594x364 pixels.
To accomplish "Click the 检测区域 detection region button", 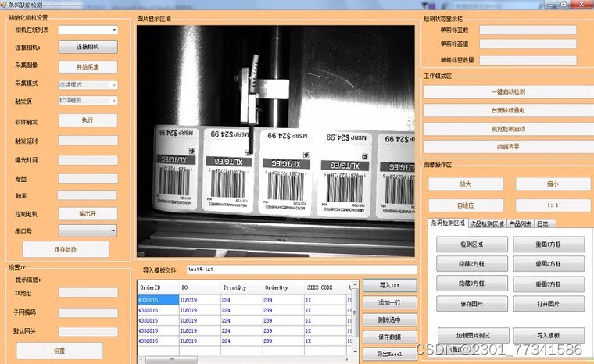I will pyautogui.click(x=472, y=244).
